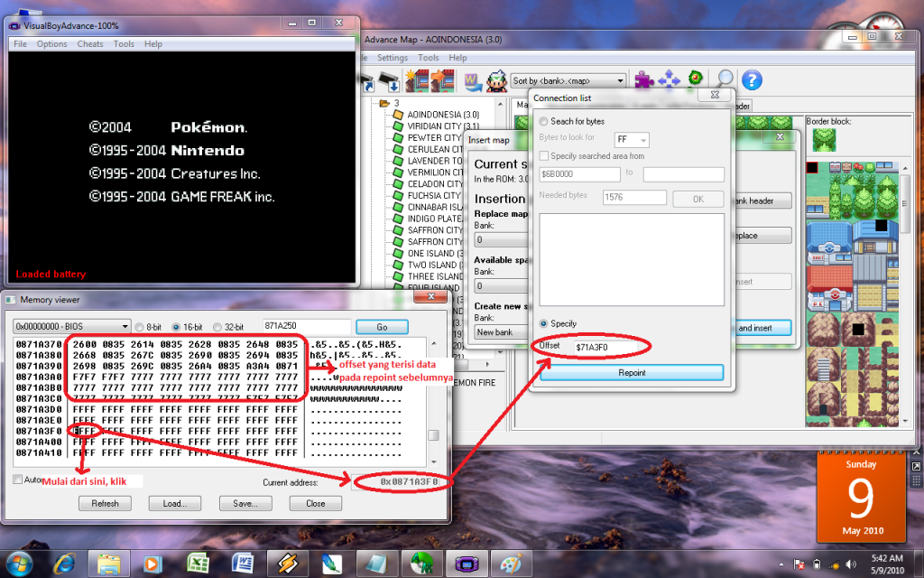Screen dimensions: 924x578
Task: Click the trainer sprite toolbar icon
Action: click(x=496, y=81)
